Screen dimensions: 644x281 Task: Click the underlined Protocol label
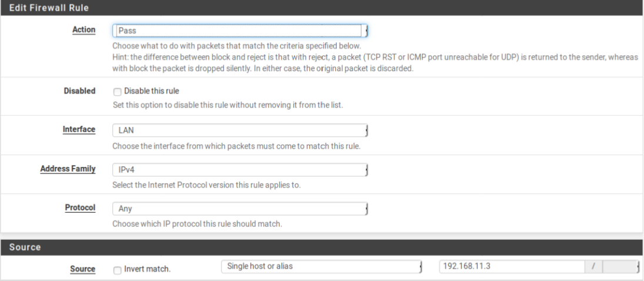click(x=80, y=208)
